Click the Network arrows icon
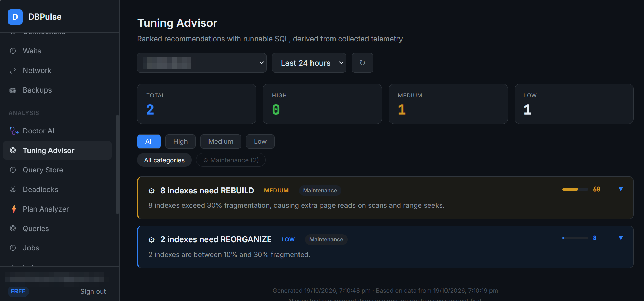Image resolution: width=644 pixels, height=301 pixels. tap(13, 71)
